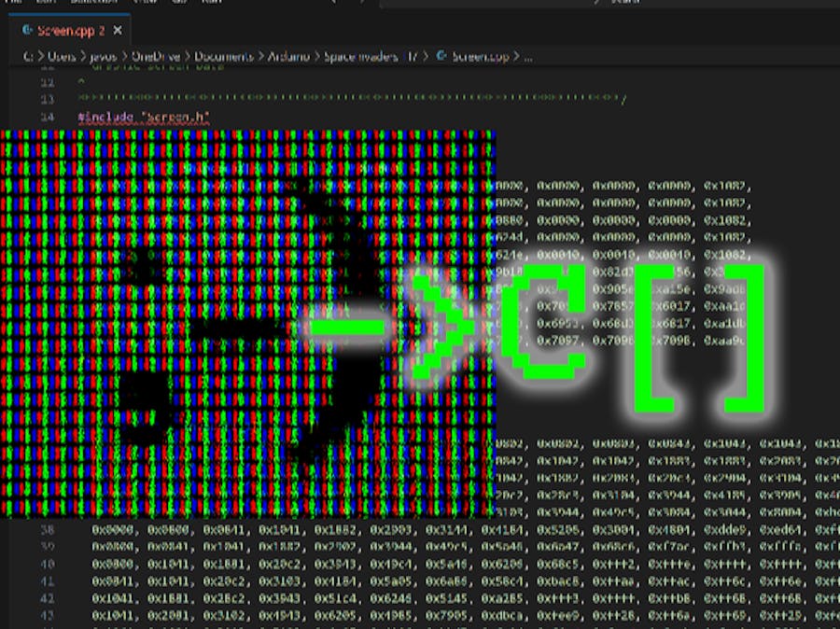Open the Documents breadcrumb segment
The image size is (840, 629).
point(223,57)
